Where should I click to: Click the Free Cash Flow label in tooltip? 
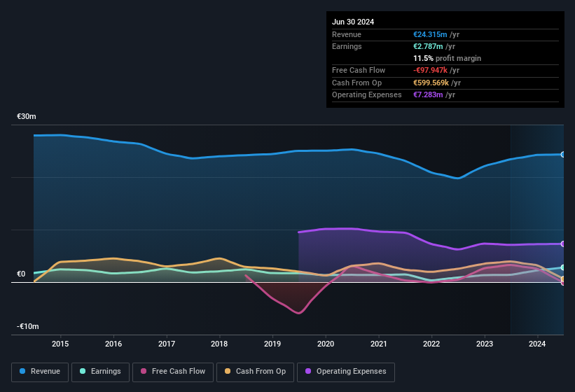(x=359, y=70)
